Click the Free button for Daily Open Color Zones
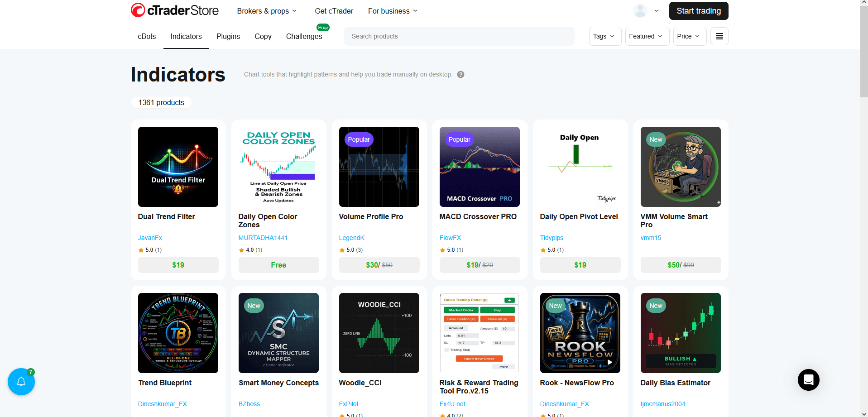This screenshot has width=868, height=417. tap(278, 265)
